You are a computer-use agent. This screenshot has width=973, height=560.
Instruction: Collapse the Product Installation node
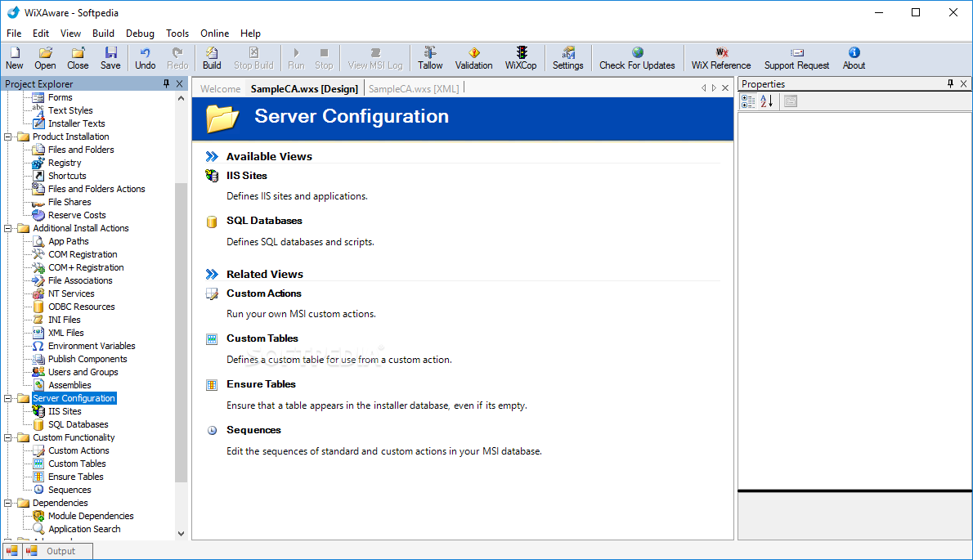8,137
